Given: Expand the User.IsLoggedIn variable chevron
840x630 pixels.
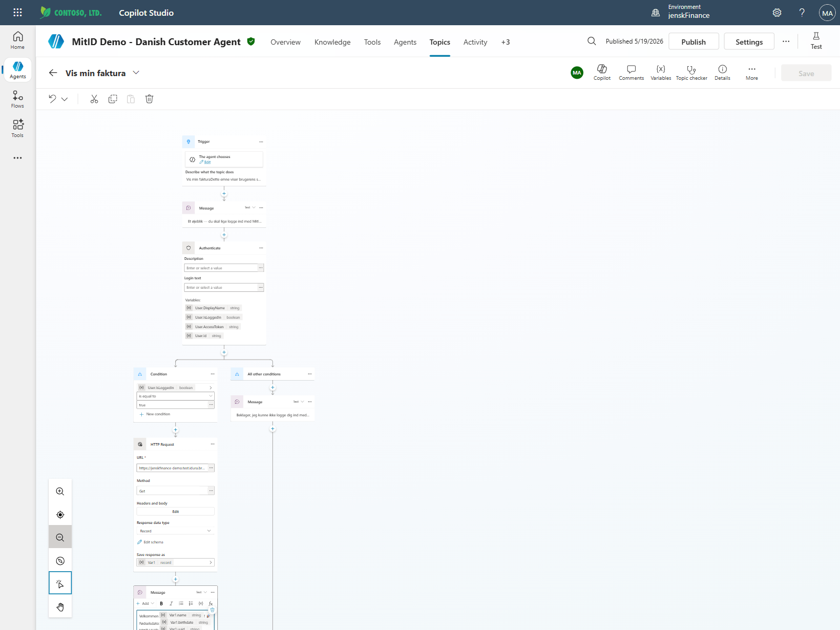Looking at the screenshot, I should [x=211, y=387].
